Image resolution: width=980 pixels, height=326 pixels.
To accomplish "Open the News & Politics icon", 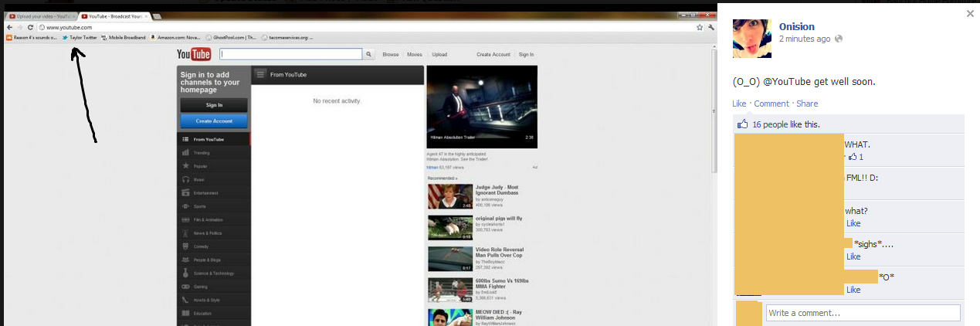I will pos(185,233).
